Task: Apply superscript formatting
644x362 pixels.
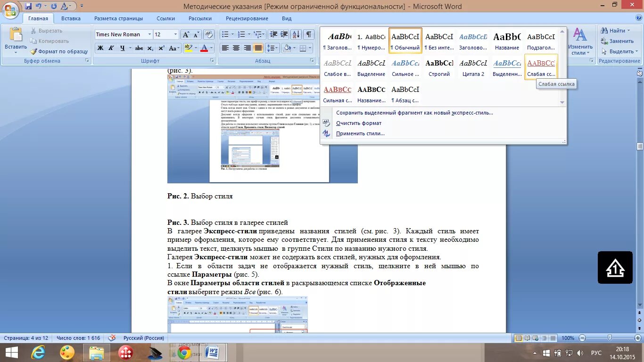Action: pyautogui.click(x=161, y=48)
